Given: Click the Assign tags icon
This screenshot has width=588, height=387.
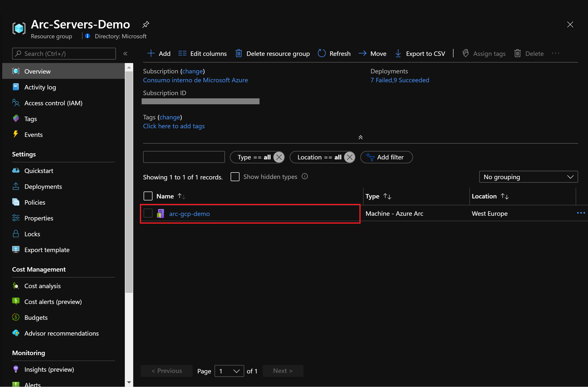Looking at the screenshot, I should point(466,53).
